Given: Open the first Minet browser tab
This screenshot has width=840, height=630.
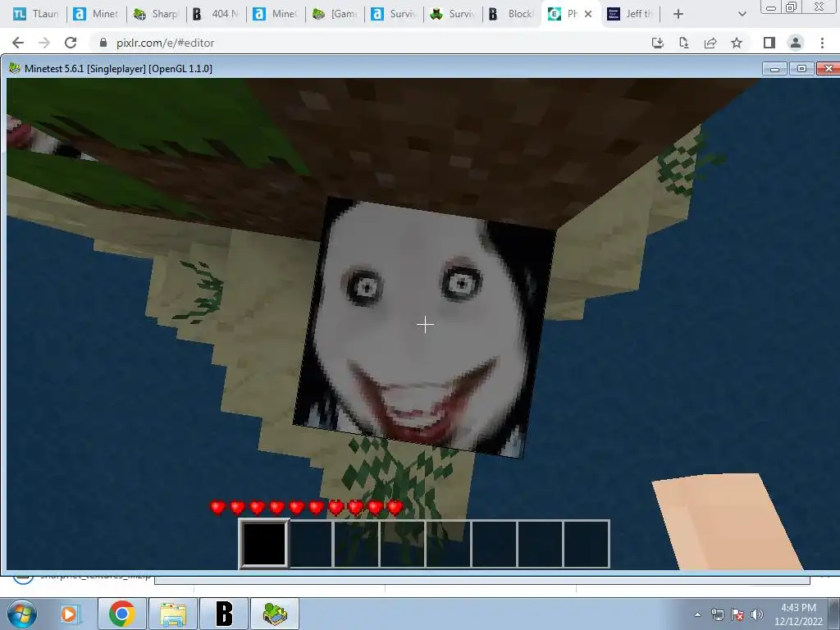Looking at the screenshot, I should (96, 14).
